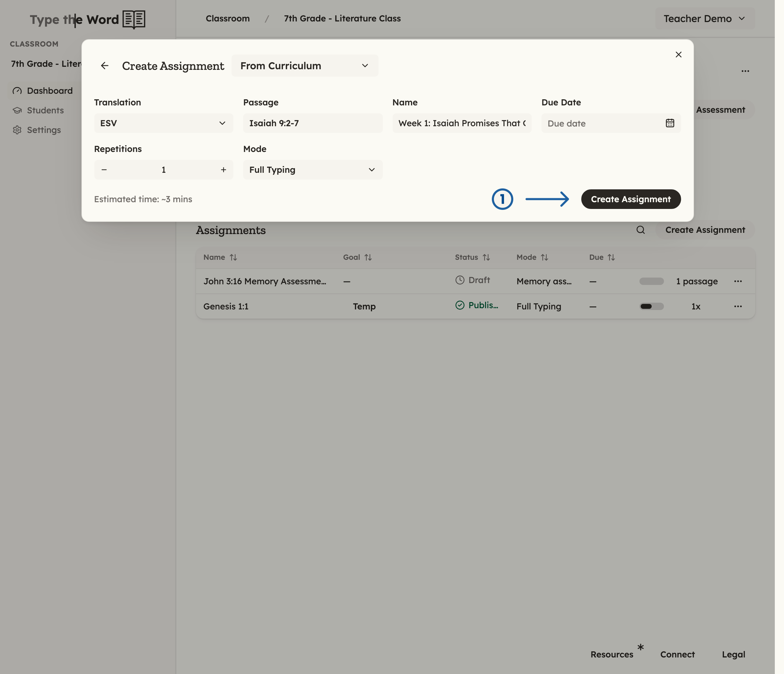The width and height of the screenshot is (784, 674).
Task: Click the Genesis 1:1 progress bar
Action: [652, 306]
